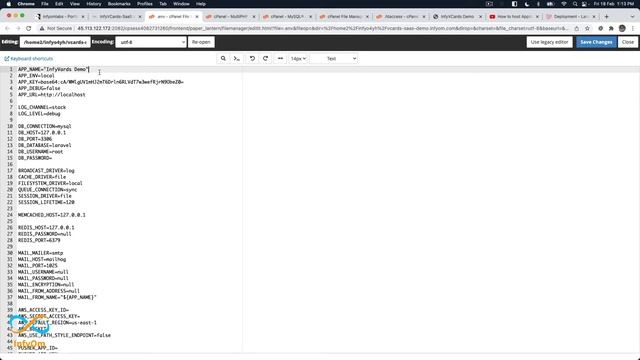Open Chrome three-dot menu
Image resolution: width=640 pixels, height=360 pixels.
633,29
